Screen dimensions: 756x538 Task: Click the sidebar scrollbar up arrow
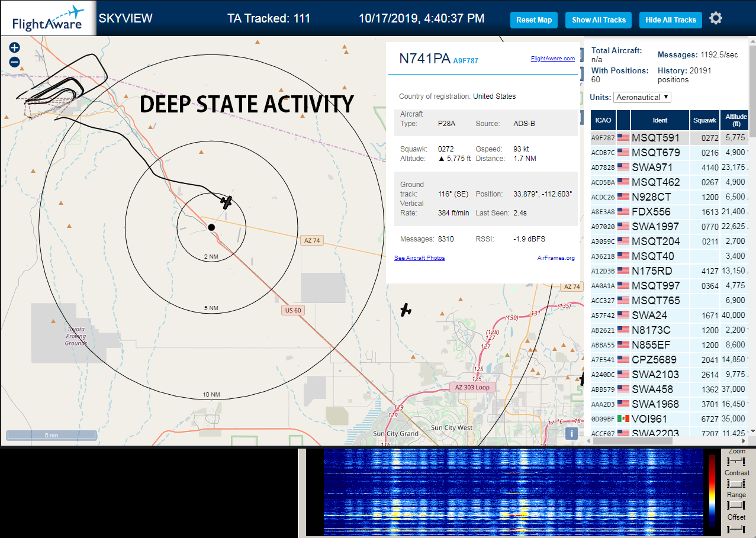[752, 40]
